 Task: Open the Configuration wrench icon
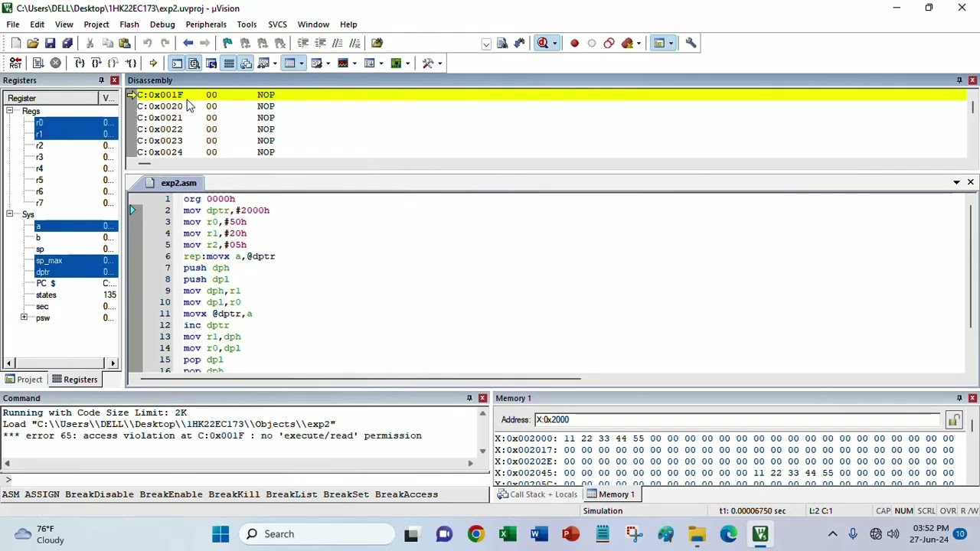coord(691,43)
